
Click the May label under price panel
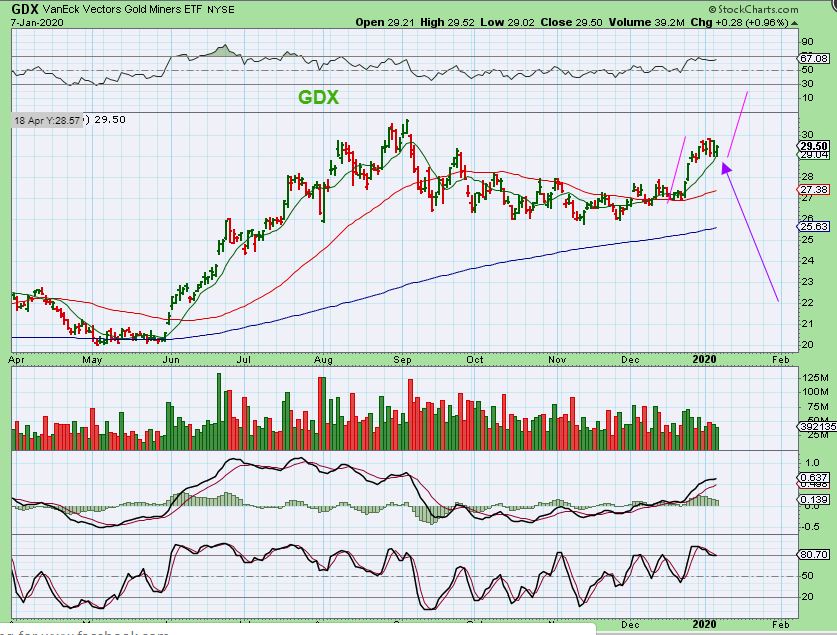click(92, 360)
